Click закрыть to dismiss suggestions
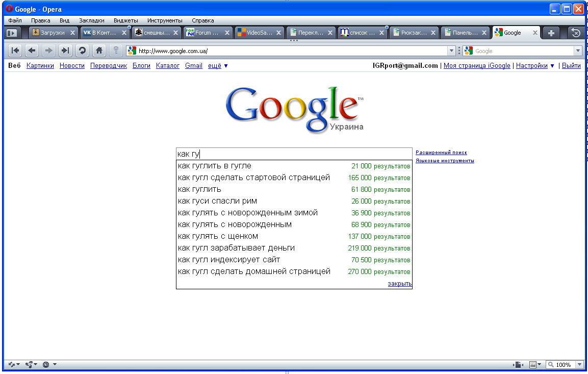 click(x=399, y=284)
